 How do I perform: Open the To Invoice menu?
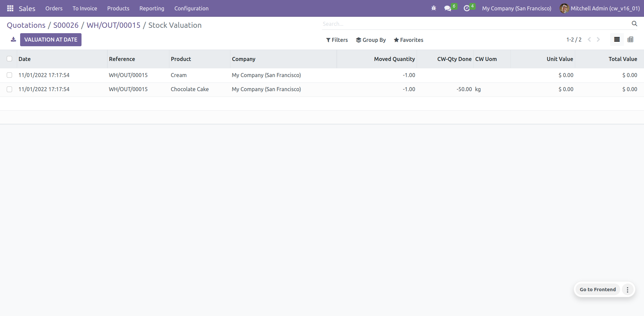coord(85,8)
